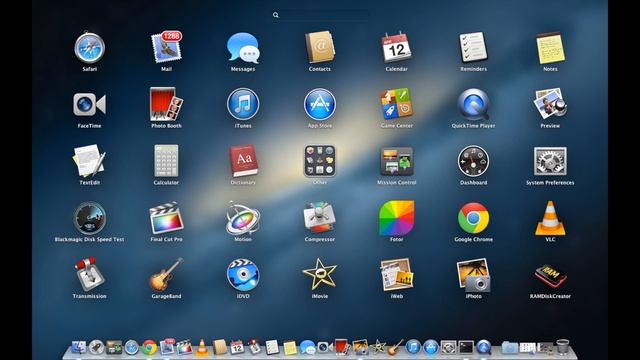Click the Launchpad search field
Image resolution: width=640 pixels, height=360 pixels.
pyautogui.click(x=320, y=15)
